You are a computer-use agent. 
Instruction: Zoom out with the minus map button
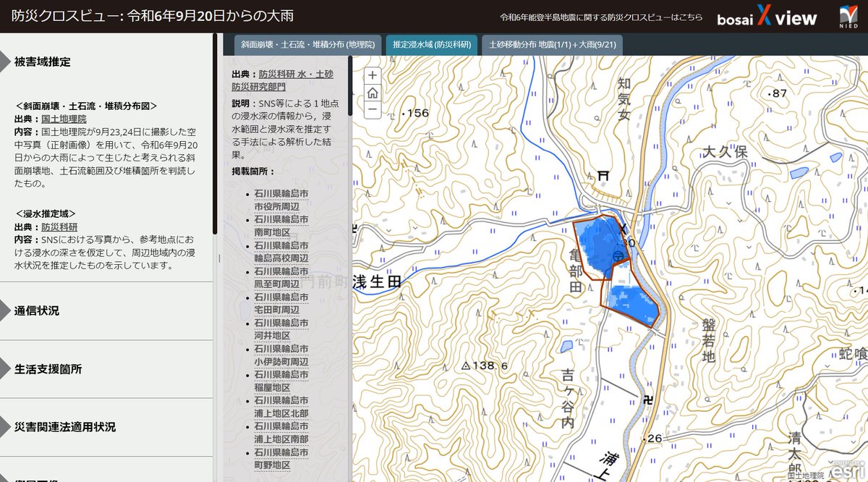[x=373, y=110]
